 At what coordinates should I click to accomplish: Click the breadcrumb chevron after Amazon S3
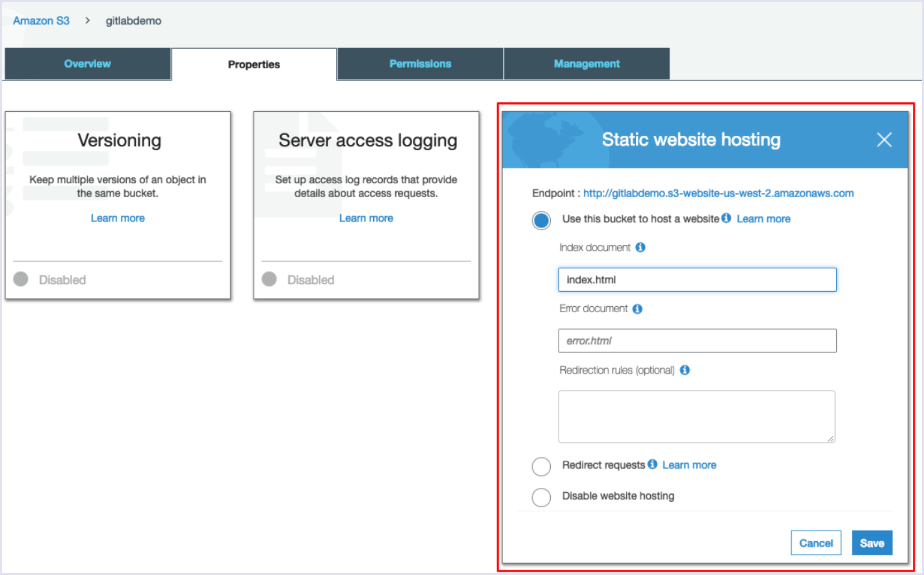(x=87, y=20)
